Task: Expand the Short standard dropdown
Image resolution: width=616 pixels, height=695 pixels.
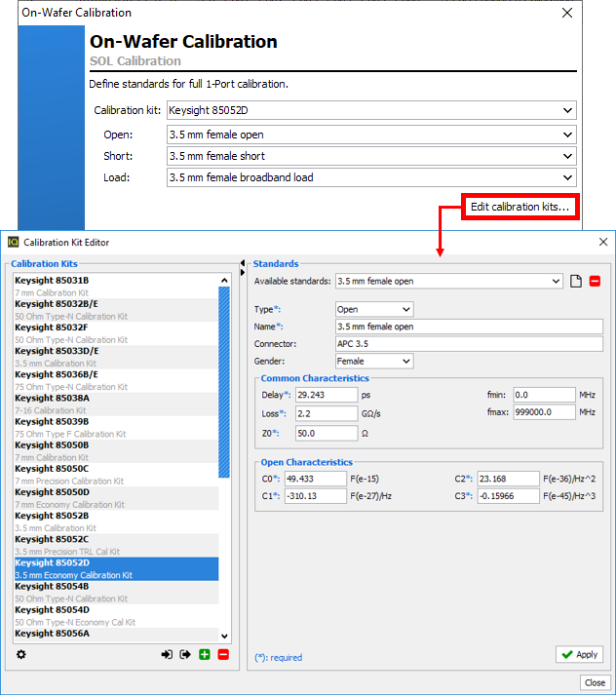Action: coord(371,156)
